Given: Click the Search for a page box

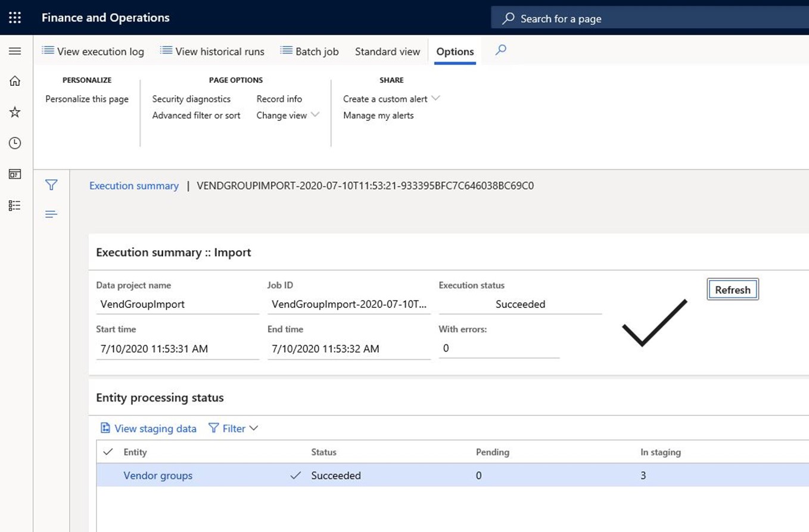Looking at the screenshot, I should [650, 18].
